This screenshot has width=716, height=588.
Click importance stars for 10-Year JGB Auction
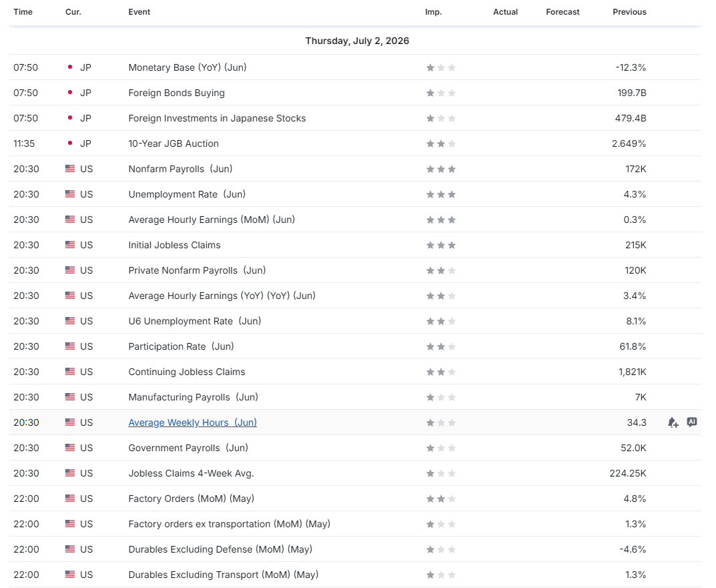point(440,143)
